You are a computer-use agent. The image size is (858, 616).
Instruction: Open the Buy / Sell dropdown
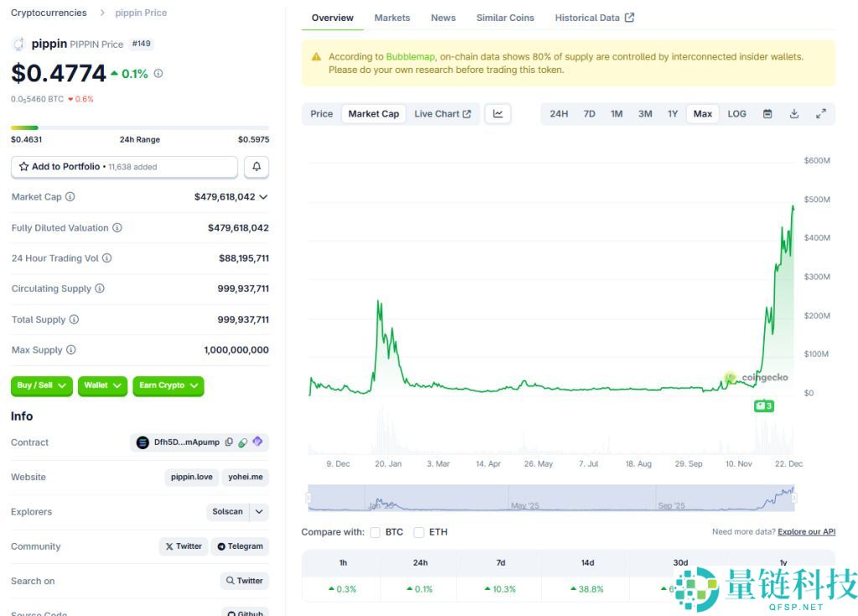point(42,386)
